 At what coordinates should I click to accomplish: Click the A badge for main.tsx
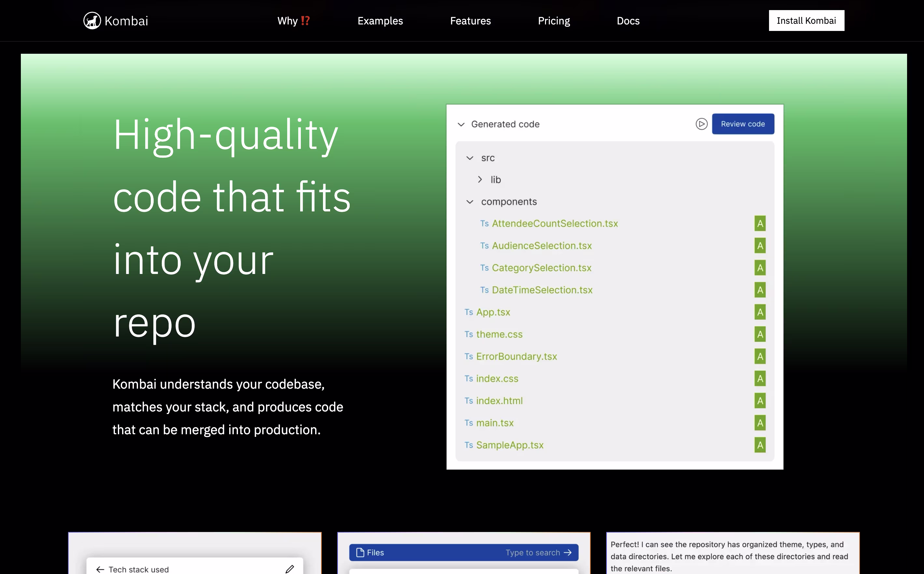[760, 423]
